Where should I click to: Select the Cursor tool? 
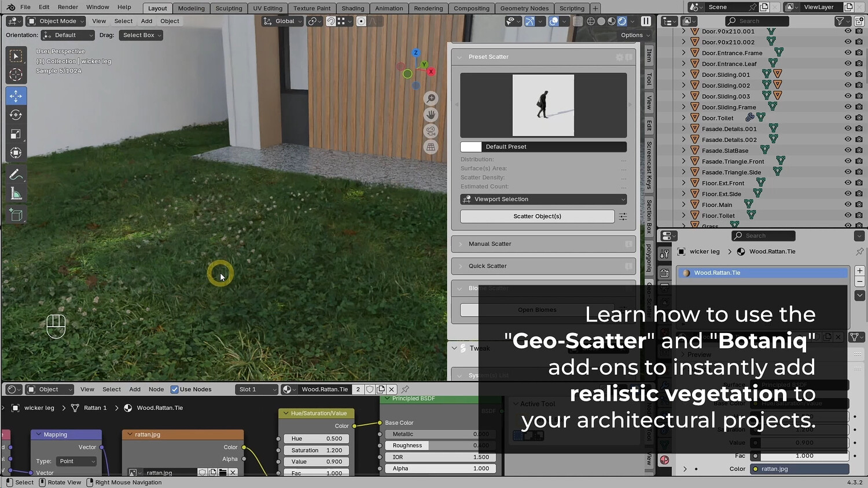[x=16, y=75]
